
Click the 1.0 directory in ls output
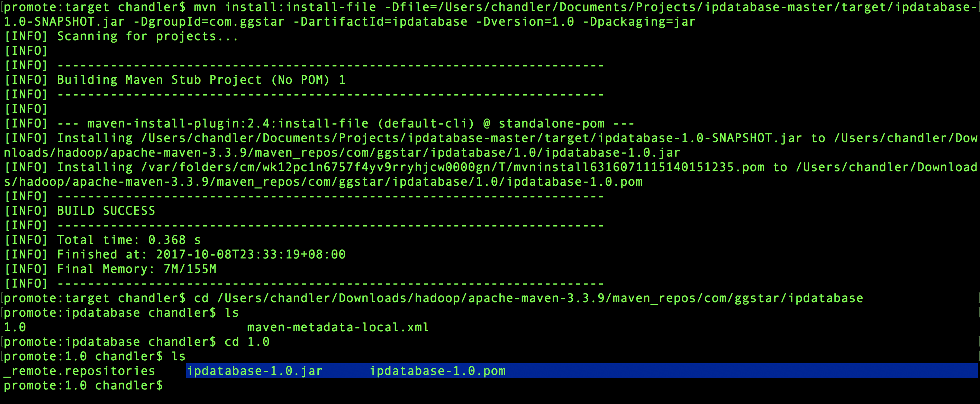pyautogui.click(x=15, y=327)
